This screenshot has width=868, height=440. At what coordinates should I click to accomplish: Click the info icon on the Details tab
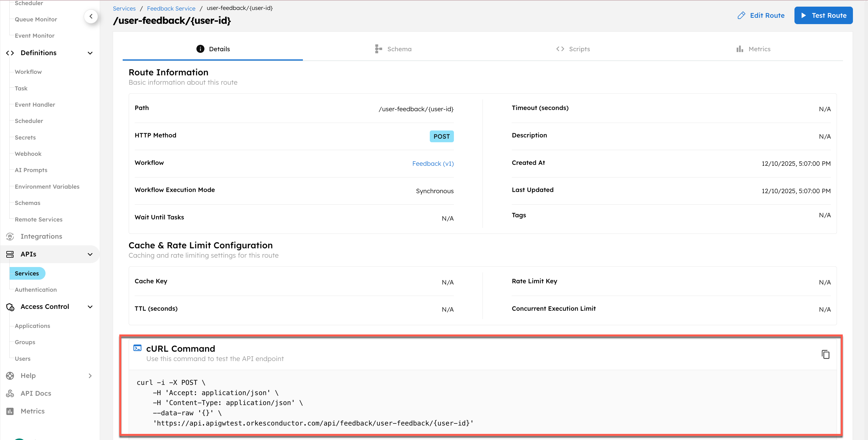point(200,49)
